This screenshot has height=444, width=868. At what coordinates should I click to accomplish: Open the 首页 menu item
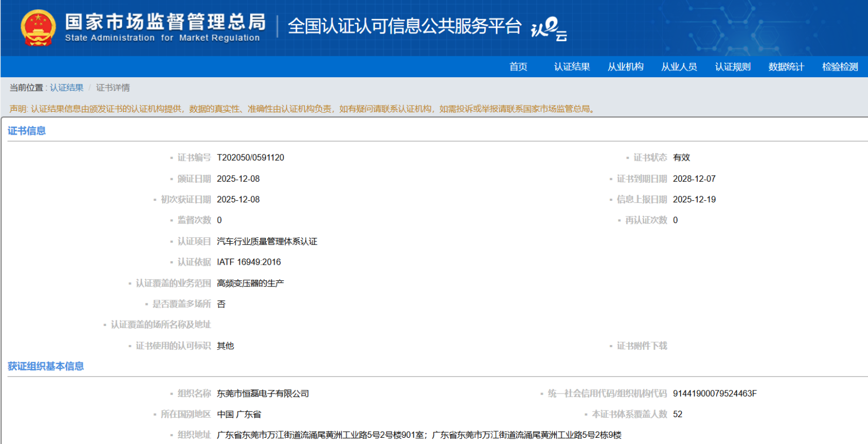click(518, 67)
